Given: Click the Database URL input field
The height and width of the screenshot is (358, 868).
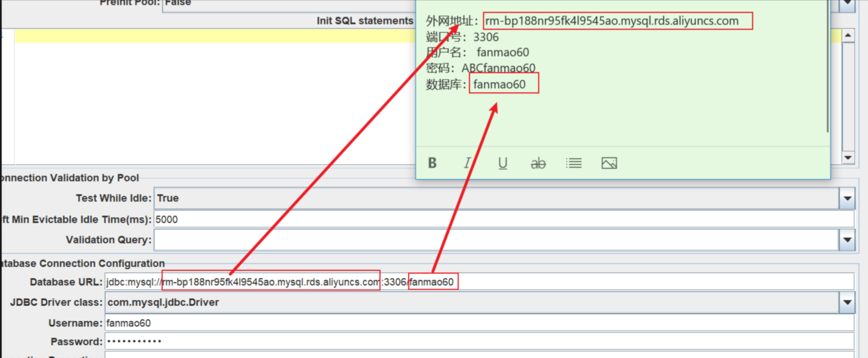Looking at the screenshot, I should 480,281.
